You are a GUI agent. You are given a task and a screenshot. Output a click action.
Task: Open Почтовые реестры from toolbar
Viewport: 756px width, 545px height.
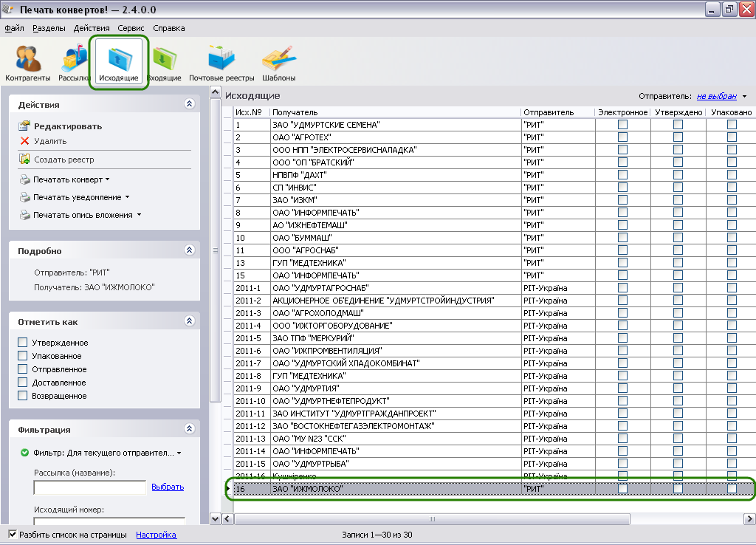coord(221,63)
